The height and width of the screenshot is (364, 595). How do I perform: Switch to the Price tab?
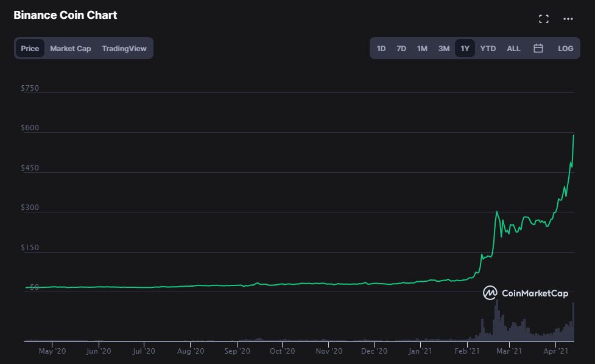(x=30, y=49)
